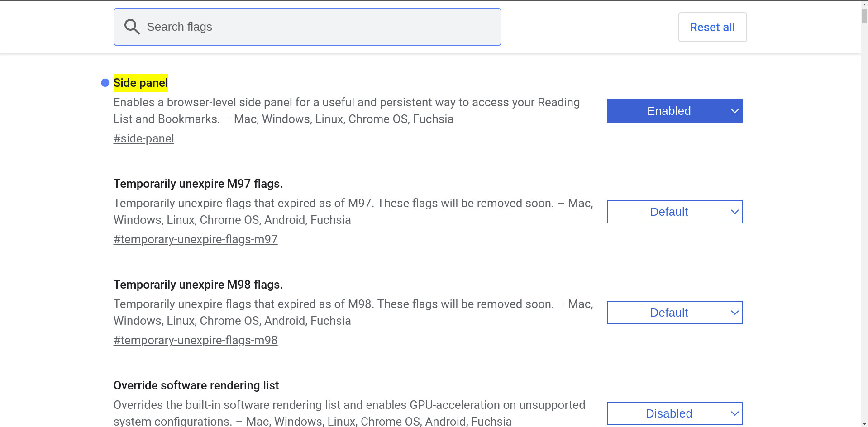Click the Side panel flag description text
Screen dimensions: 868x427
tap(346, 111)
